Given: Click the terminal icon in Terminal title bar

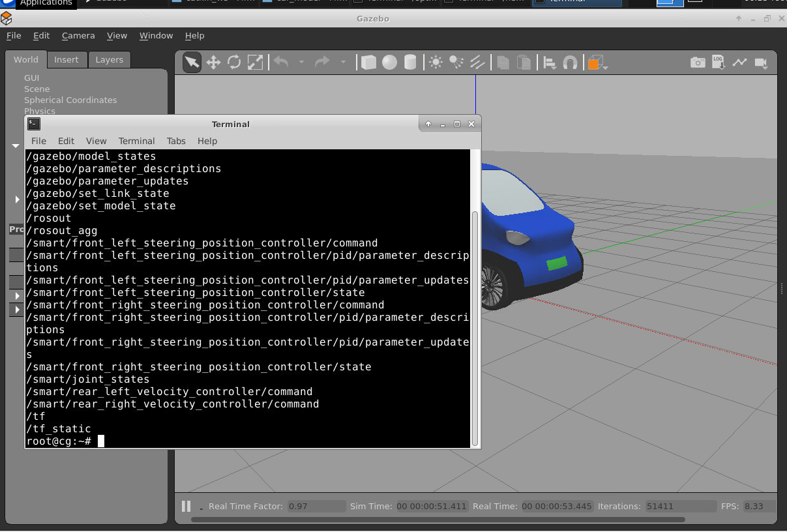Looking at the screenshot, I should point(34,124).
